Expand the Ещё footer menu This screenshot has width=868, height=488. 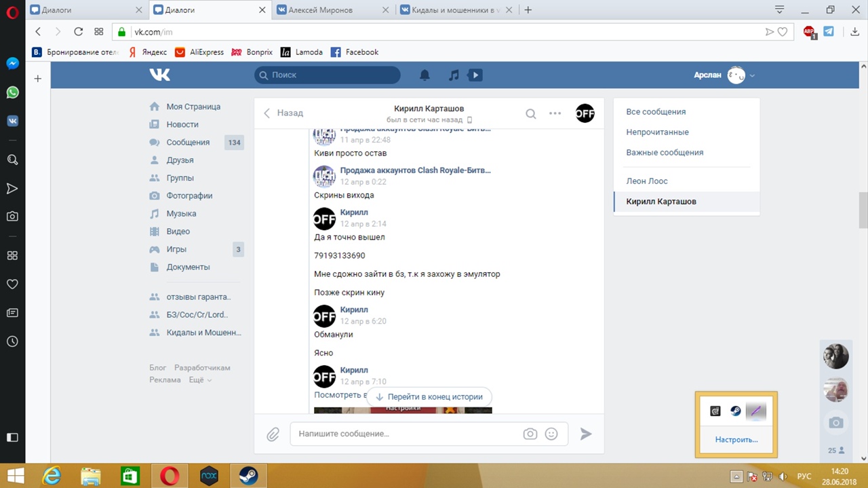point(200,380)
